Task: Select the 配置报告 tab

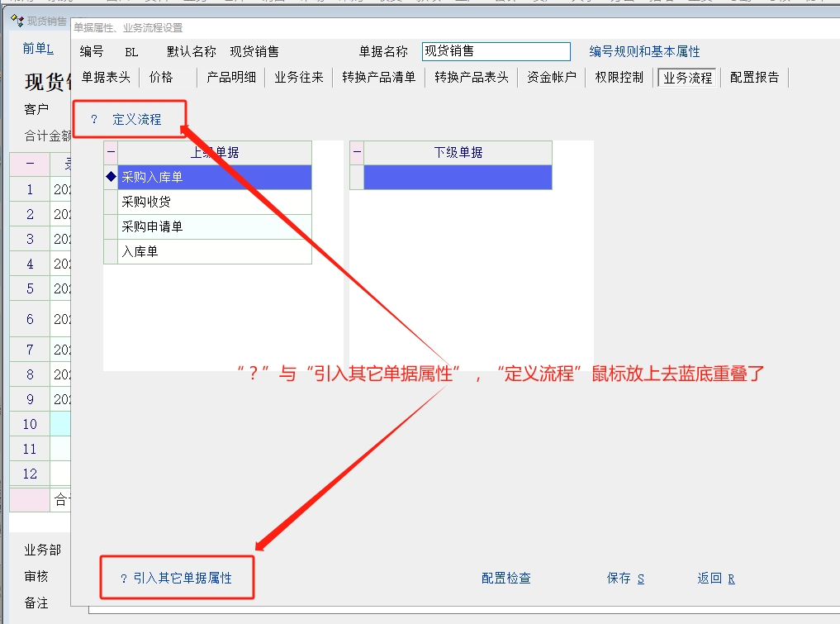Action: pos(754,78)
